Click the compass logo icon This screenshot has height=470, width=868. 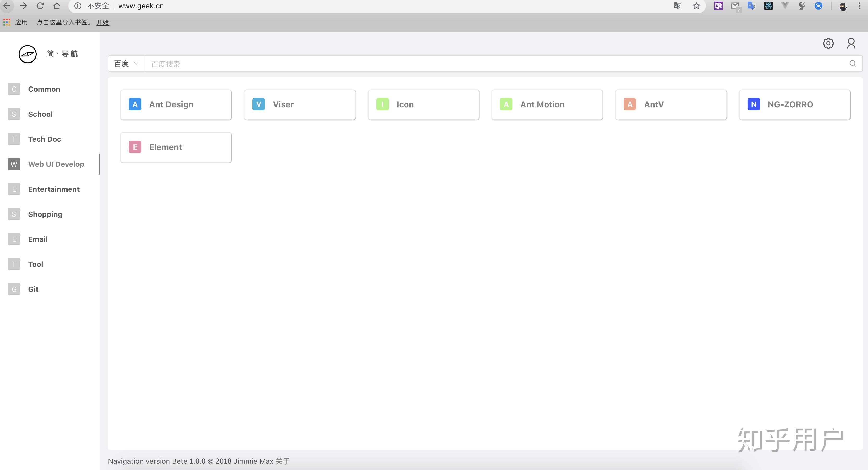tap(27, 54)
